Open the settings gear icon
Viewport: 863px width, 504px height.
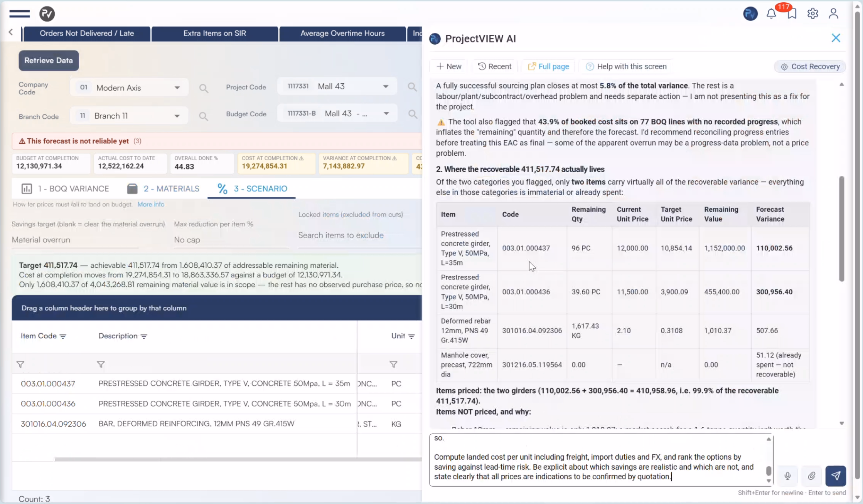tap(812, 14)
